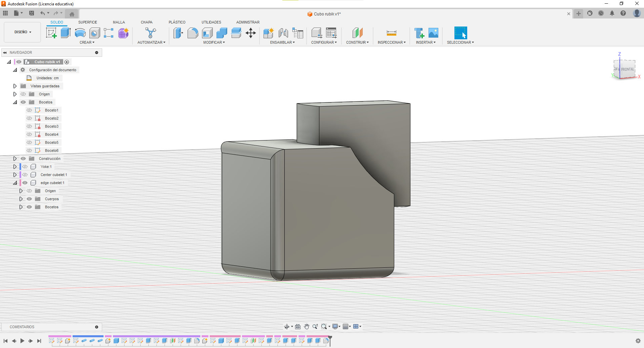Switch to the MALLA tab
This screenshot has width=644, height=348.
(119, 22)
